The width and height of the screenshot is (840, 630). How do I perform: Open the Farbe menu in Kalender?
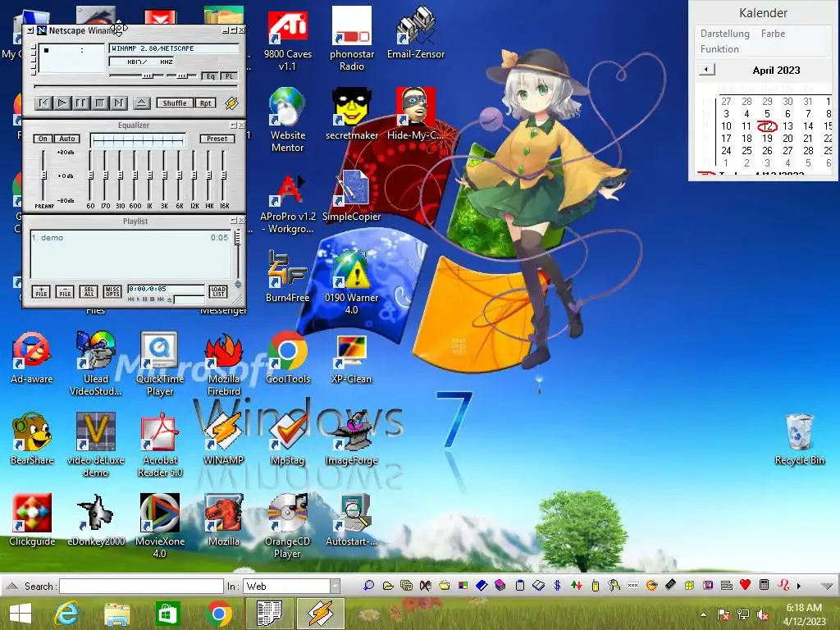tap(773, 33)
